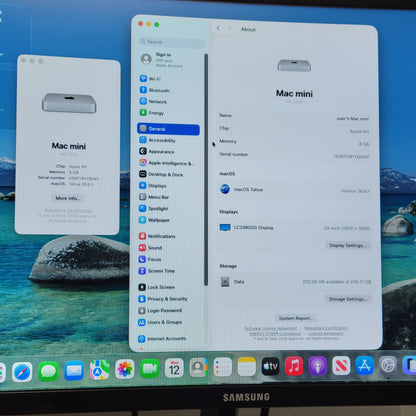Open Apple TV from the Dock
416x416 pixels.
pos(270,366)
